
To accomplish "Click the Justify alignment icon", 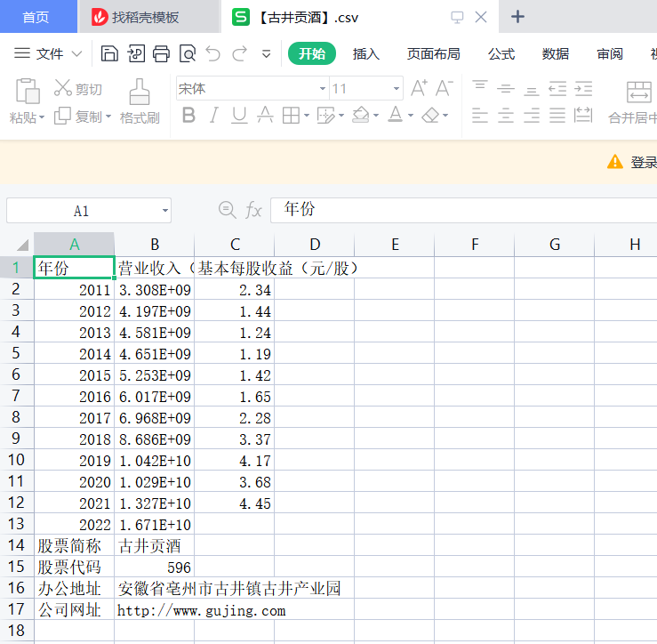I will (557, 116).
